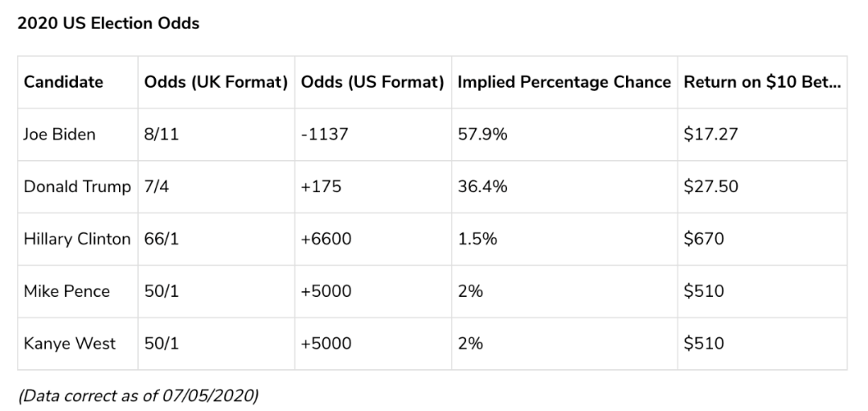Viewport: 868px width, 411px height.
Task: Select the Implied Percentage Chance header
Action: (x=564, y=82)
